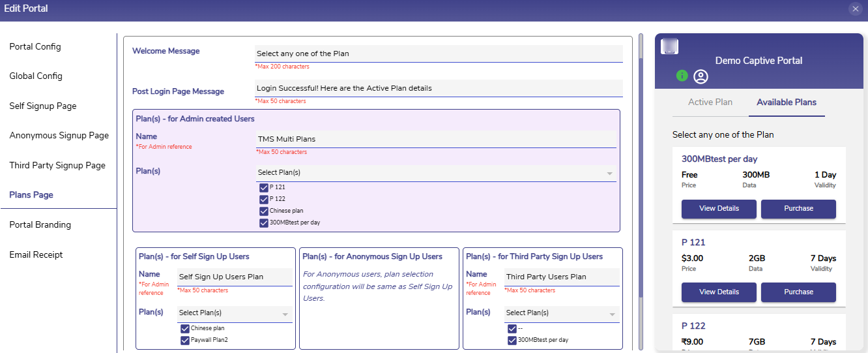The width and height of the screenshot is (868, 353).
Task: Open Select Plan(s) dropdown for Admin created Users
Action: point(435,173)
